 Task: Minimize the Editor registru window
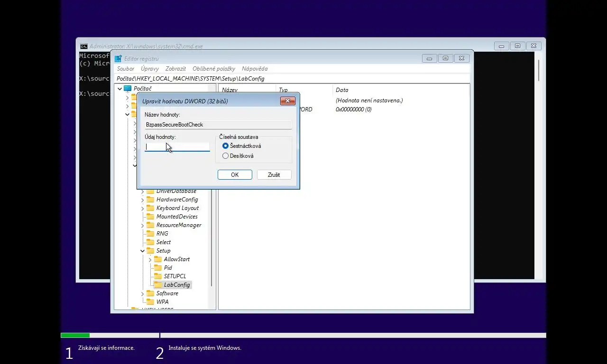point(429,58)
